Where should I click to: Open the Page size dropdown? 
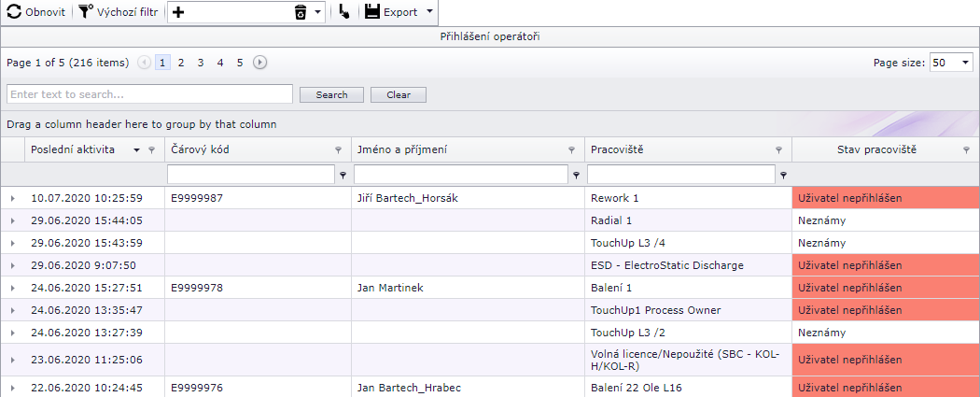pyautogui.click(x=965, y=63)
